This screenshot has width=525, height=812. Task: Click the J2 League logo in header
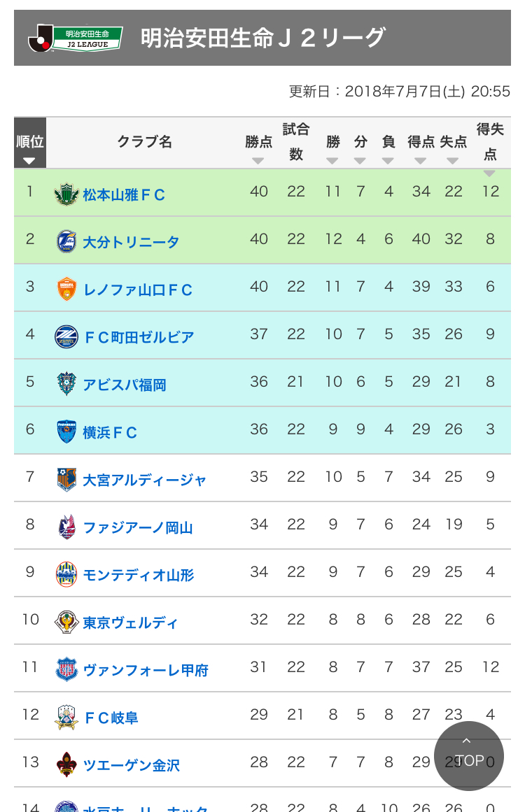click(x=76, y=38)
